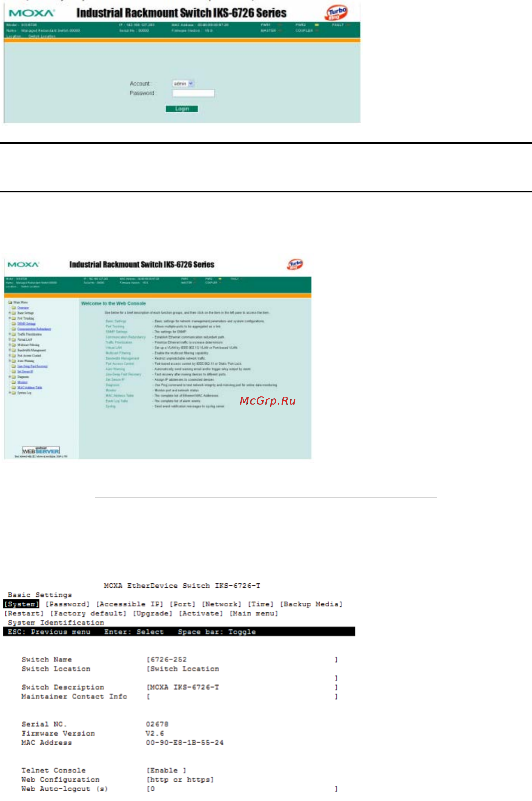Click the Switch Name field showing 6726-252
This screenshot has height=801, width=532.
[x=242, y=660]
